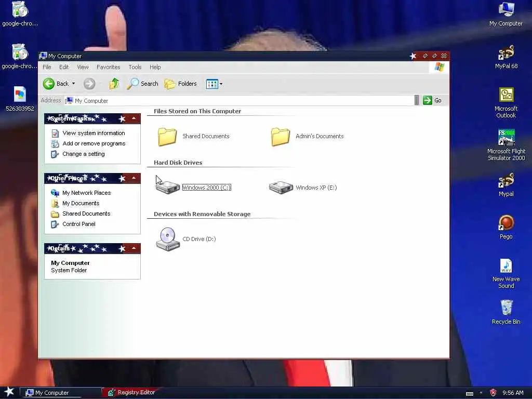Viewport: 532px width, 399px height.
Task: Open the File menu
Action: click(47, 67)
